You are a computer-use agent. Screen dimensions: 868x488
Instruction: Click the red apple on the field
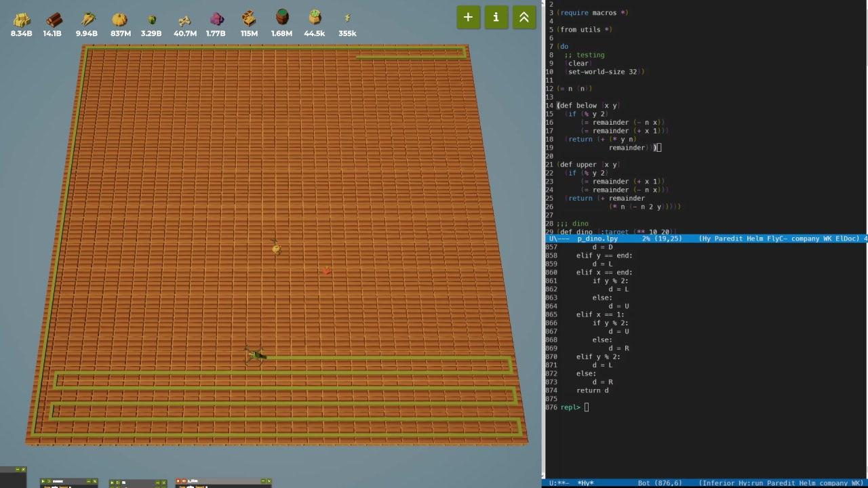pyautogui.click(x=326, y=270)
